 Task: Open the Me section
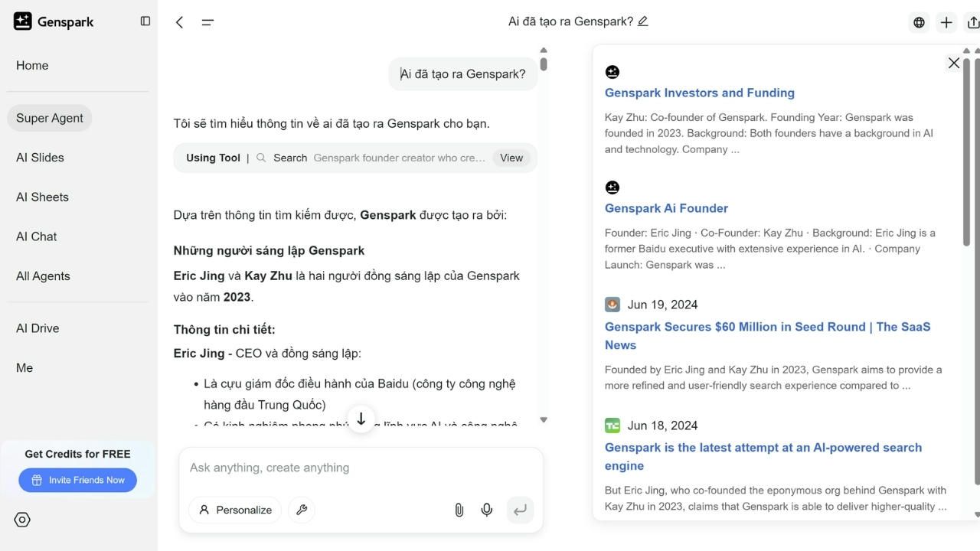coord(24,368)
